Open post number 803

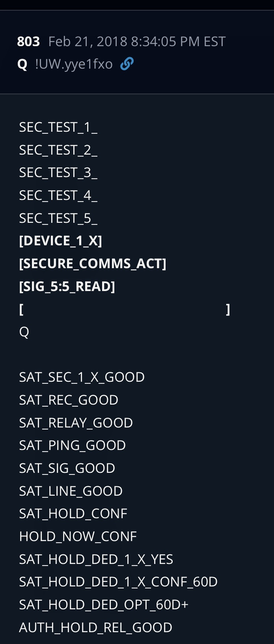click(28, 41)
